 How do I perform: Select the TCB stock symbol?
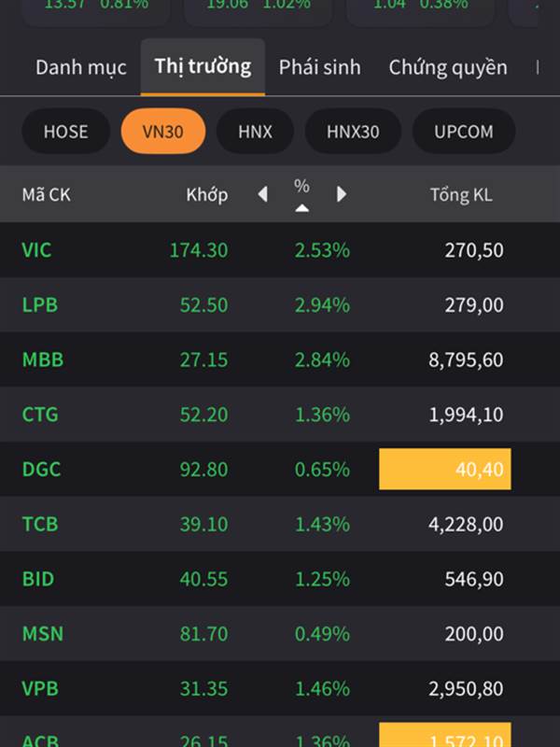[40, 524]
